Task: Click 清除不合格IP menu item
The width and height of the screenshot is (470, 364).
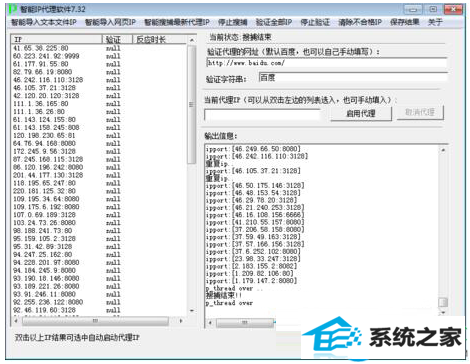Action: [360, 22]
